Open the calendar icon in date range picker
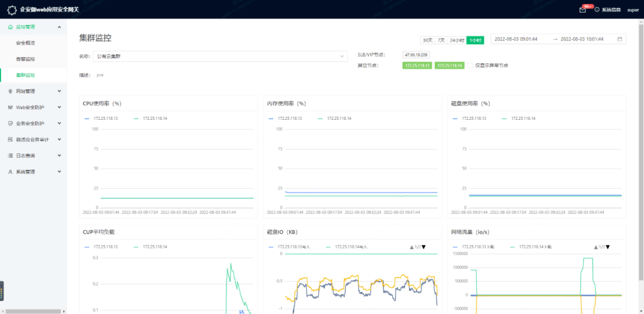This screenshot has height=314, width=644. [x=620, y=39]
